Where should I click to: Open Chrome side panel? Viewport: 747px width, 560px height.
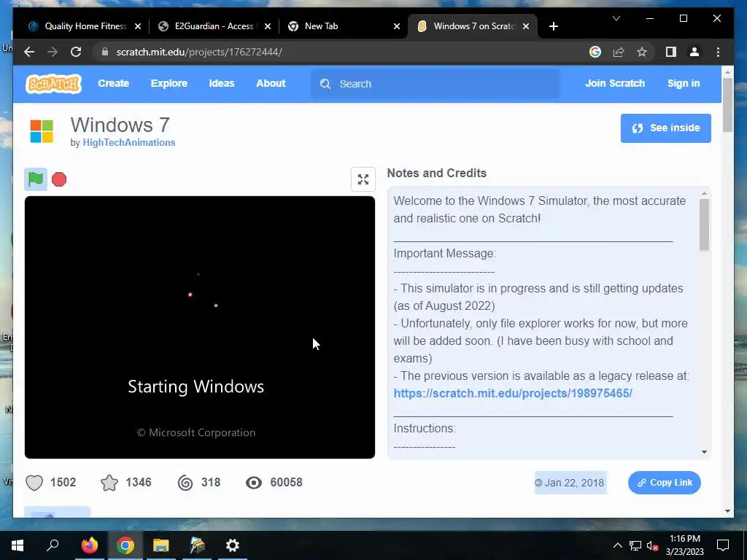[x=671, y=52]
